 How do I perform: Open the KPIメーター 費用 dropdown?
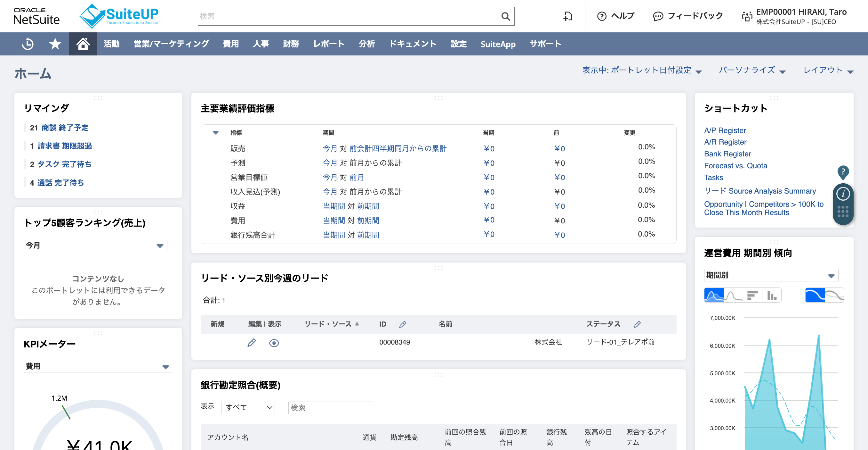[x=98, y=366]
